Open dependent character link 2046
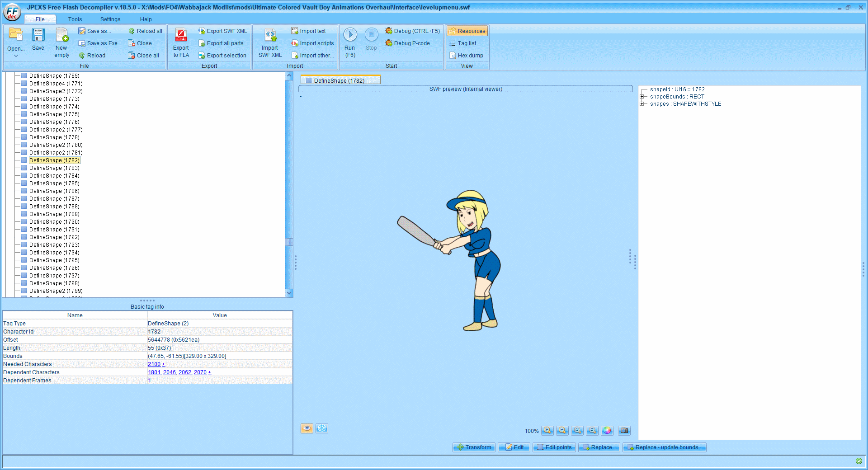This screenshot has width=868, height=470. (170, 372)
